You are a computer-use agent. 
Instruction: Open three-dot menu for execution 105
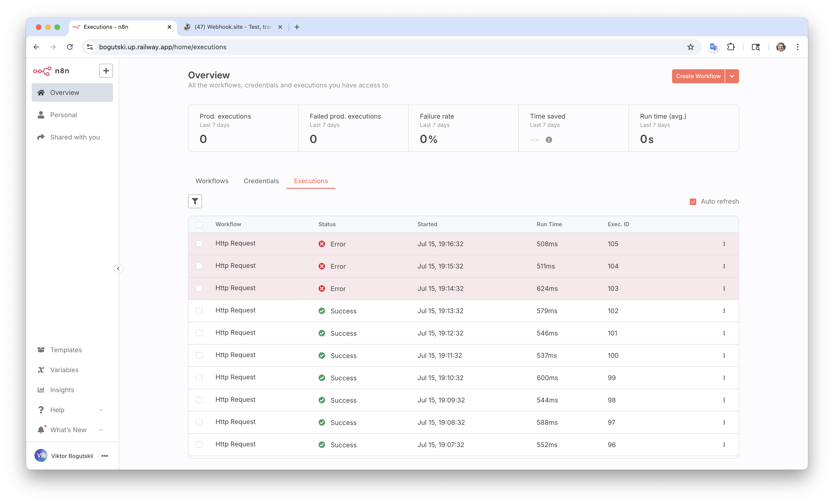click(724, 244)
